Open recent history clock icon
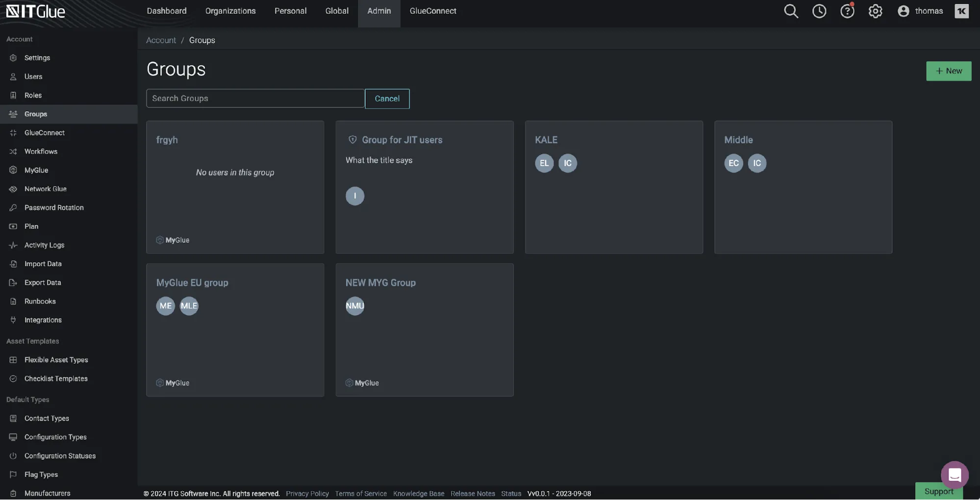Image resolution: width=980 pixels, height=500 pixels. [819, 11]
